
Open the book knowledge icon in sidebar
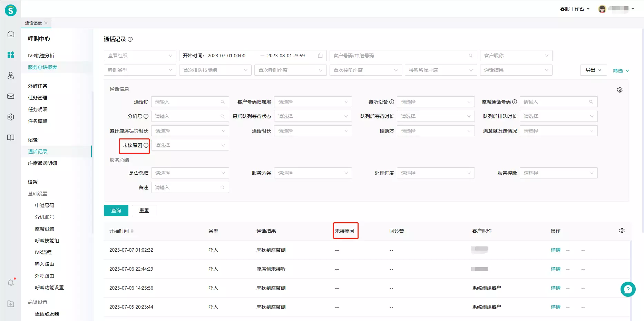click(x=11, y=137)
